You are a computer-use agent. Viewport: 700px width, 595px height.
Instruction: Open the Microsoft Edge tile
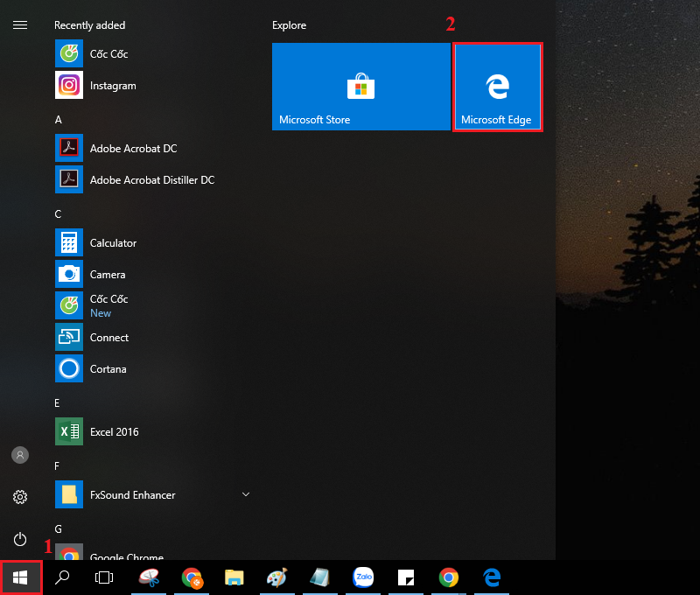click(x=497, y=87)
